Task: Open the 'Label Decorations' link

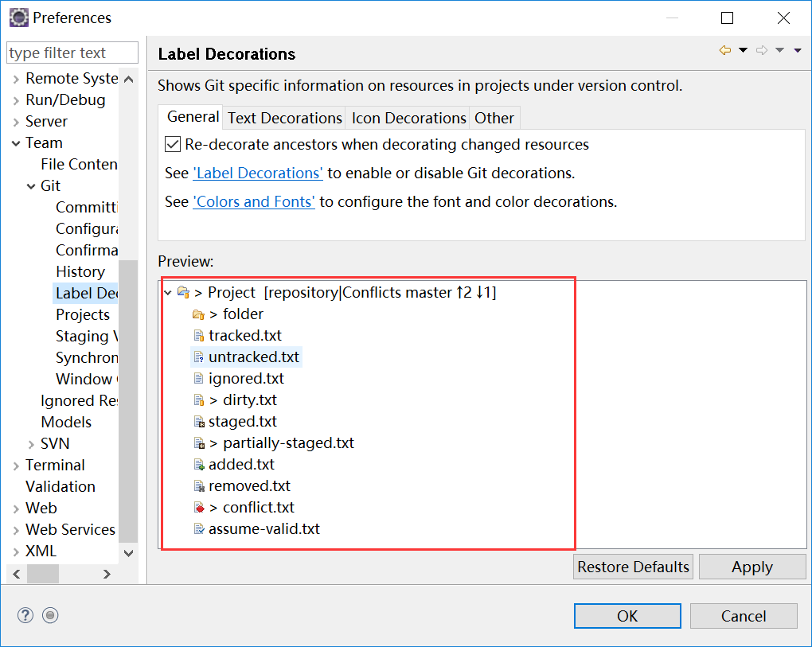Action: point(258,173)
